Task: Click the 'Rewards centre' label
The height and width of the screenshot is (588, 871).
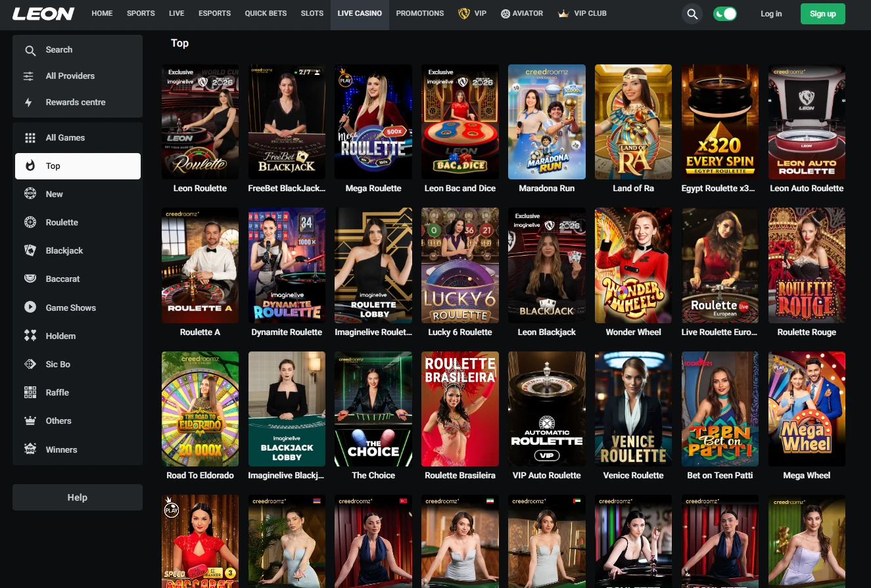Action: pos(76,102)
